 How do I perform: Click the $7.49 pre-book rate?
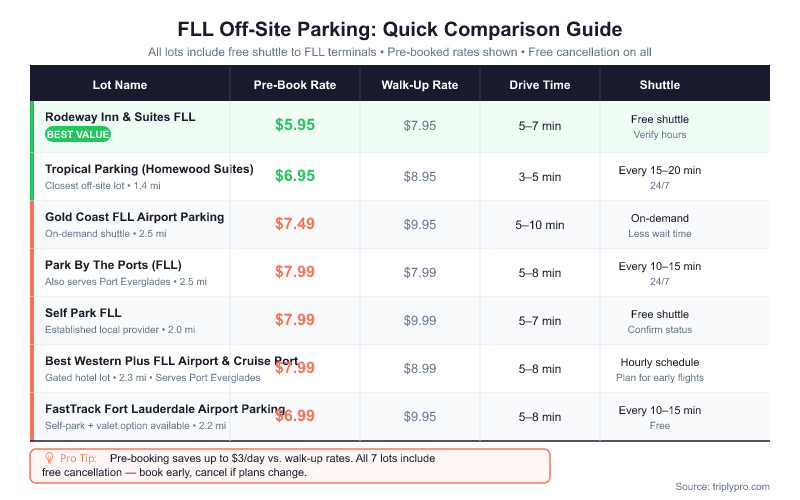click(x=295, y=224)
